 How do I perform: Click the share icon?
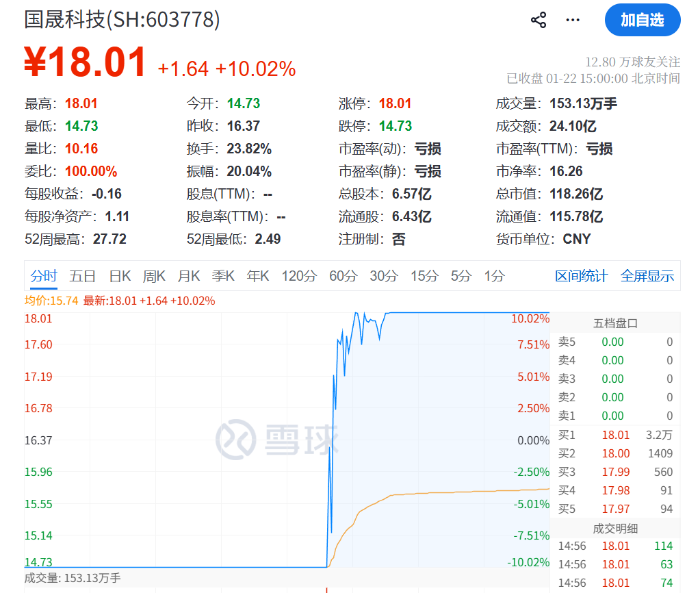tap(539, 20)
